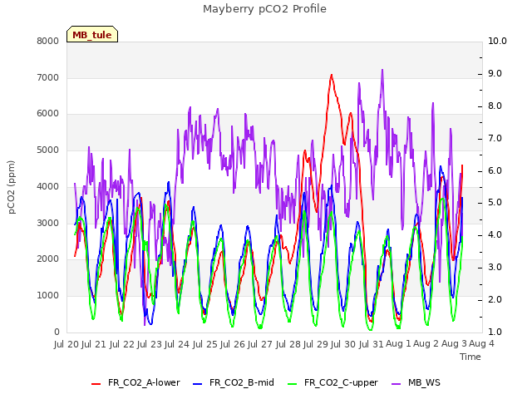Select the FR_CO2_C-upper legend entry
532x399 pixels.
332,382
